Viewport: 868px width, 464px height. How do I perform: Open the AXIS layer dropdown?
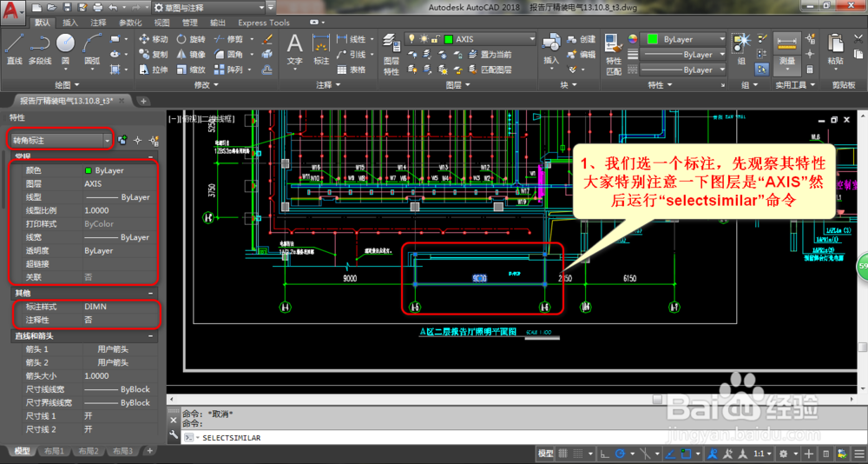point(470,39)
